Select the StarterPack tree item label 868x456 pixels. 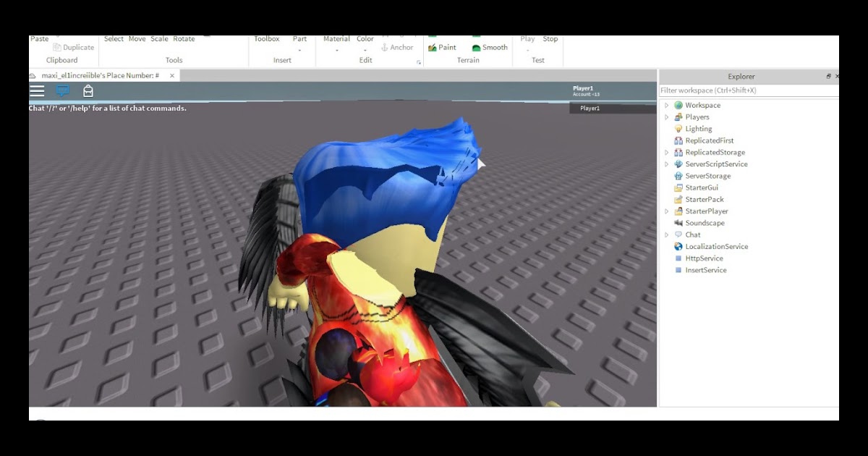[705, 199]
